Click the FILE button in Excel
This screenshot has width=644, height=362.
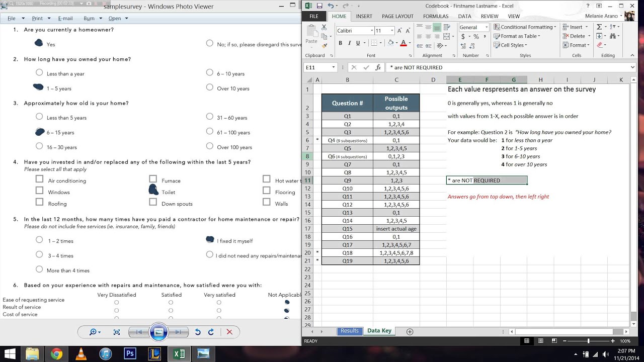pyautogui.click(x=314, y=16)
